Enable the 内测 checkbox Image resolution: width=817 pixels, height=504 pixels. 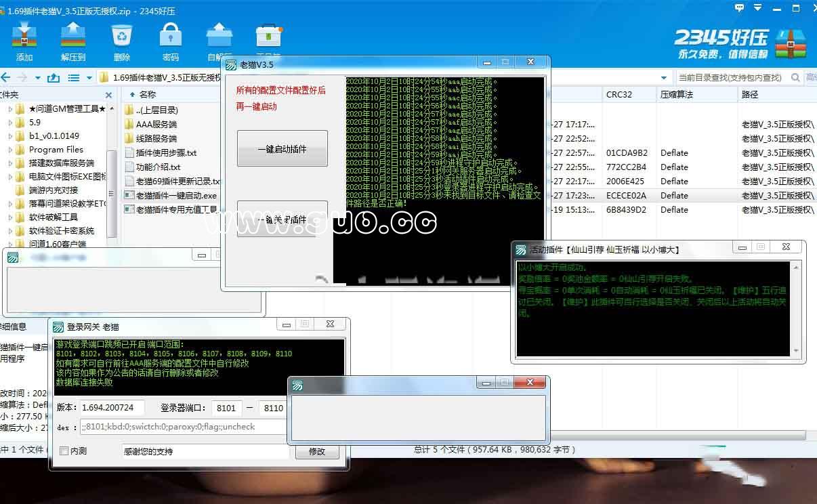coord(64,451)
